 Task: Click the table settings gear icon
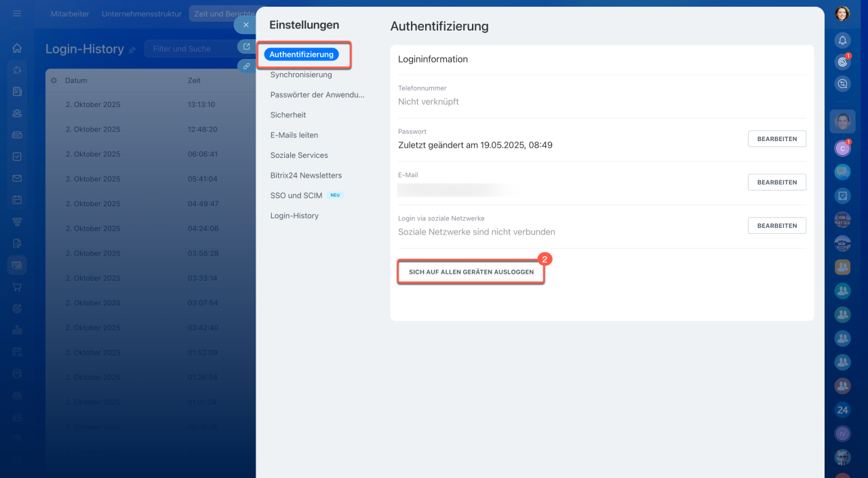tap(54, 81)
